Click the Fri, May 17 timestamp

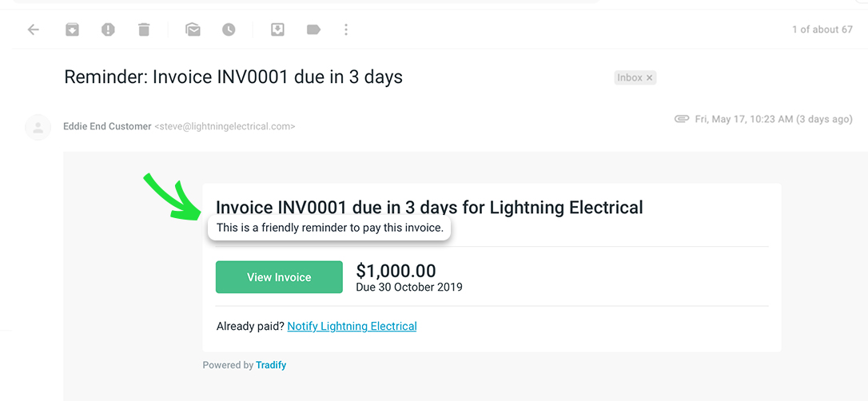click(774, 119)
